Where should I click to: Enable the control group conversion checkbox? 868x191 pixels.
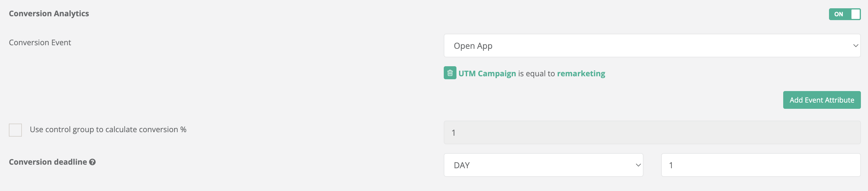coord(15,130)
